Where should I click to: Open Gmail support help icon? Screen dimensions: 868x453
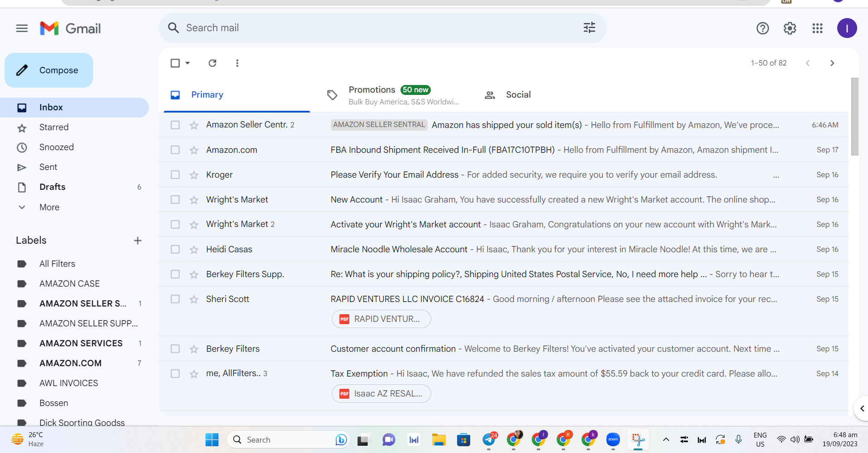763,28
